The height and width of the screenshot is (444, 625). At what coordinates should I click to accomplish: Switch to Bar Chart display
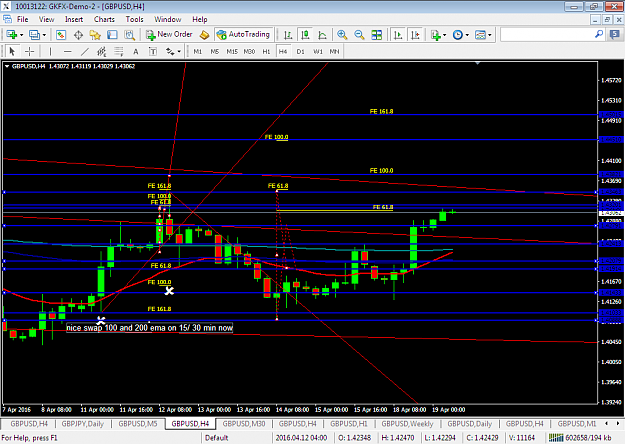(288, 35)
